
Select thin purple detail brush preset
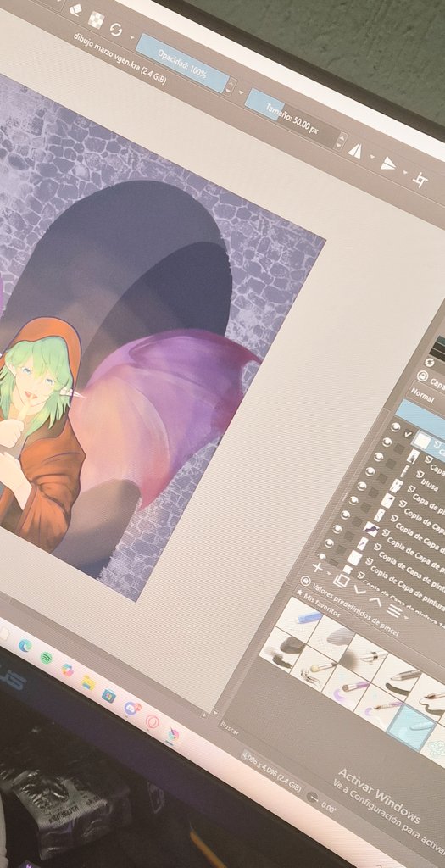(381, 707)
